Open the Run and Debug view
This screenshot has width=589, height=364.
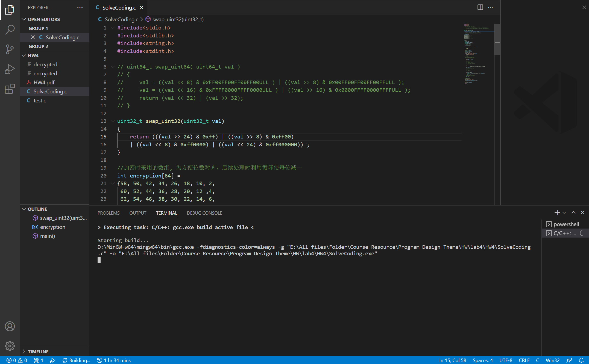coord(10,69)
